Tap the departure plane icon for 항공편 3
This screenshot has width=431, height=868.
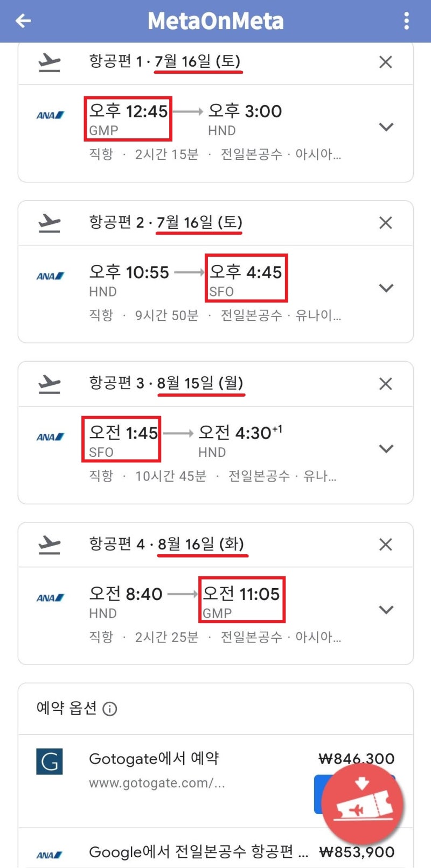50,383
